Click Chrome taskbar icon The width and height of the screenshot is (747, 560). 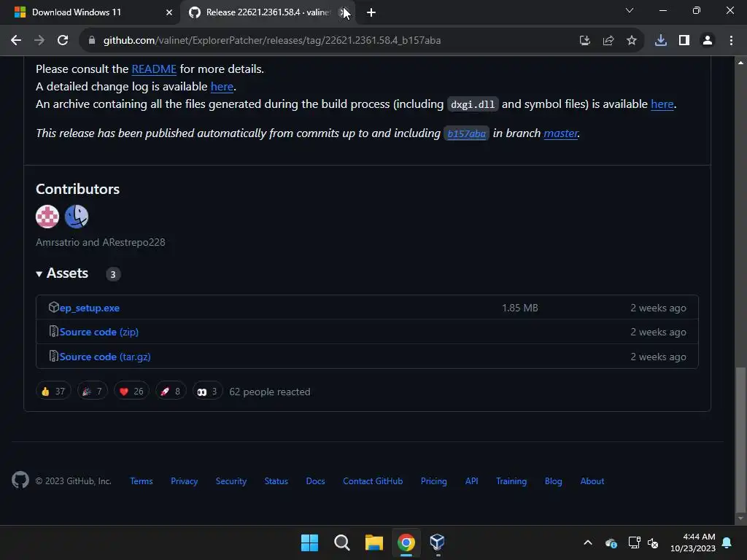point(406,542)
